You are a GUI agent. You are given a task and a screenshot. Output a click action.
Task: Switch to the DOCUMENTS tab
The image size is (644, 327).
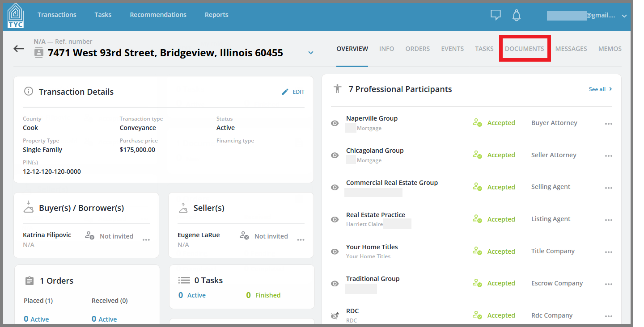(524, 49)
